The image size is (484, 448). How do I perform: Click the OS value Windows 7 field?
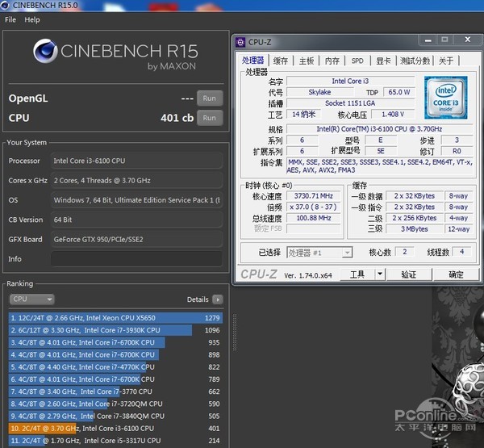coord(136,200)
